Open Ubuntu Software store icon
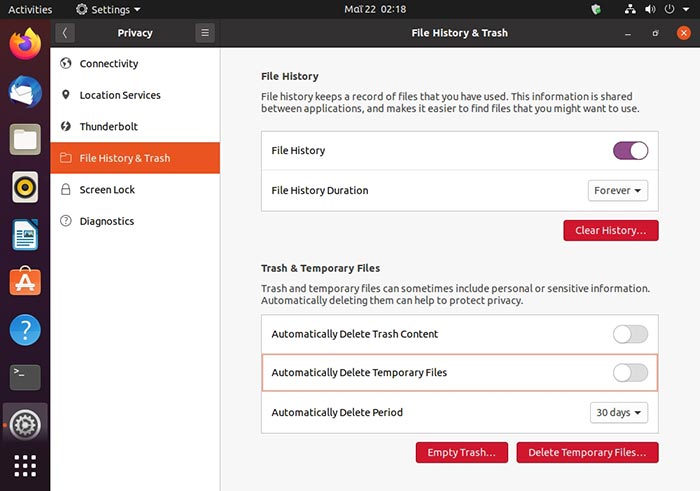Viewport: 700px width, 491px height. [25, 282]
